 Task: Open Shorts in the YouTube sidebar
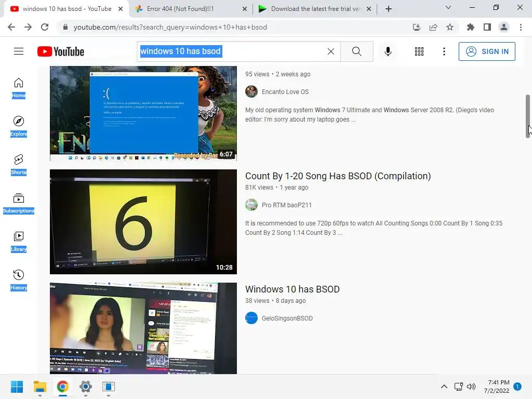click(x=19, y=165)
